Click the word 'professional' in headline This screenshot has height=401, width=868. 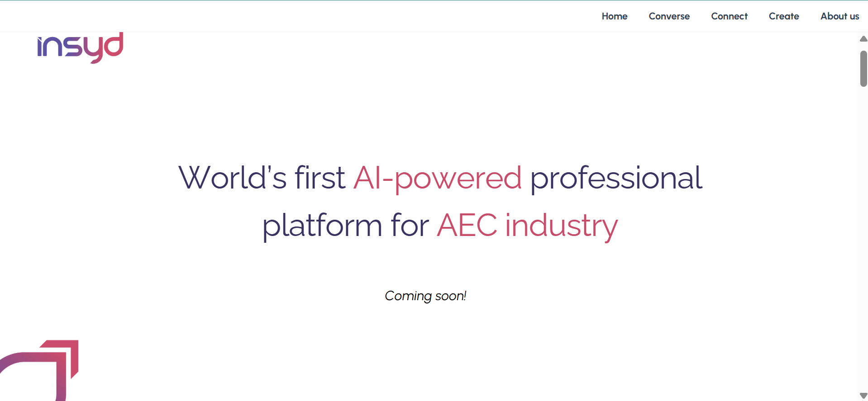(616, 178)
